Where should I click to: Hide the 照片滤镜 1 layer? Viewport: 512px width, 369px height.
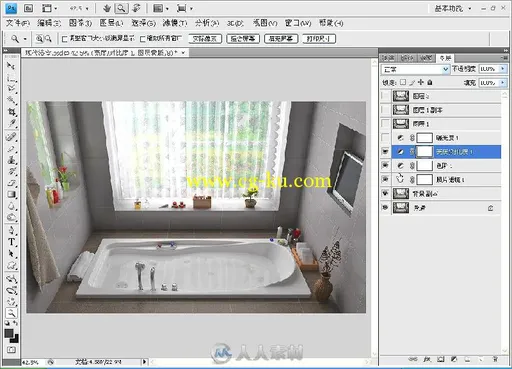385,179
